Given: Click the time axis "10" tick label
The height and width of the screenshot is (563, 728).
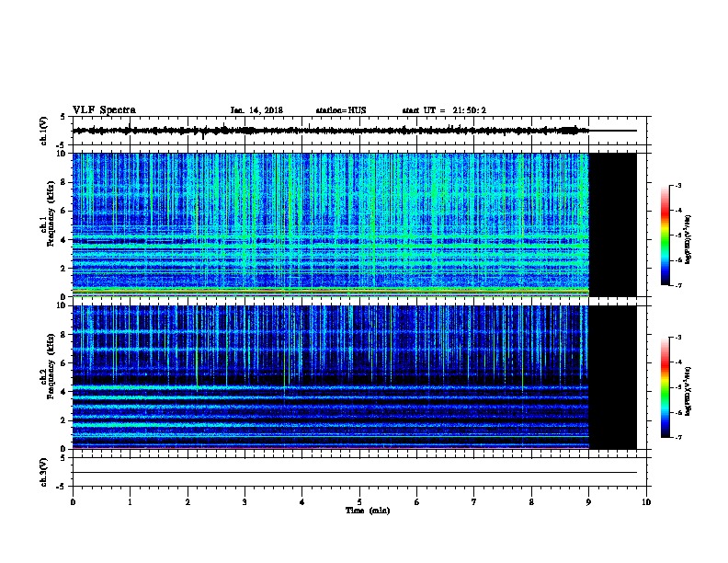Looking at the screenshot, I should click(x=646, y=502).
